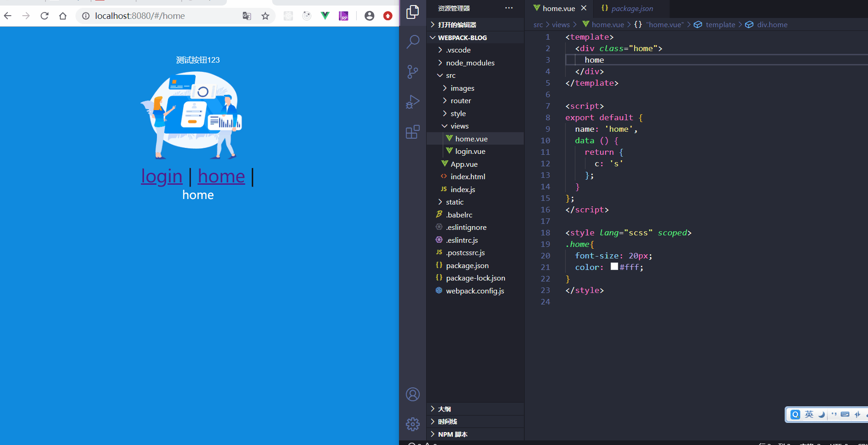Image resolution: width=868 pixels, height=445 pixels.
Task: Open the RP browser extension
Action: point(344,16)
